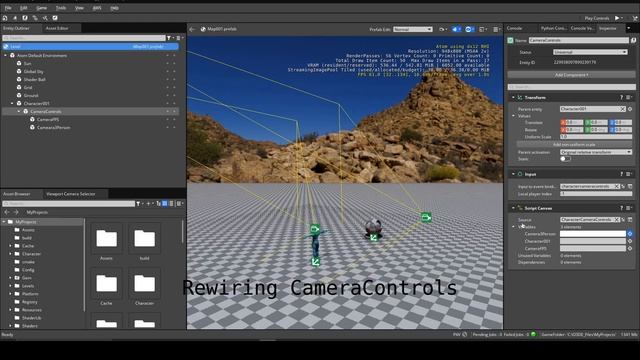The image size is (640, 360).
Task: Open the Tools menu
Action: pos(60,8)
